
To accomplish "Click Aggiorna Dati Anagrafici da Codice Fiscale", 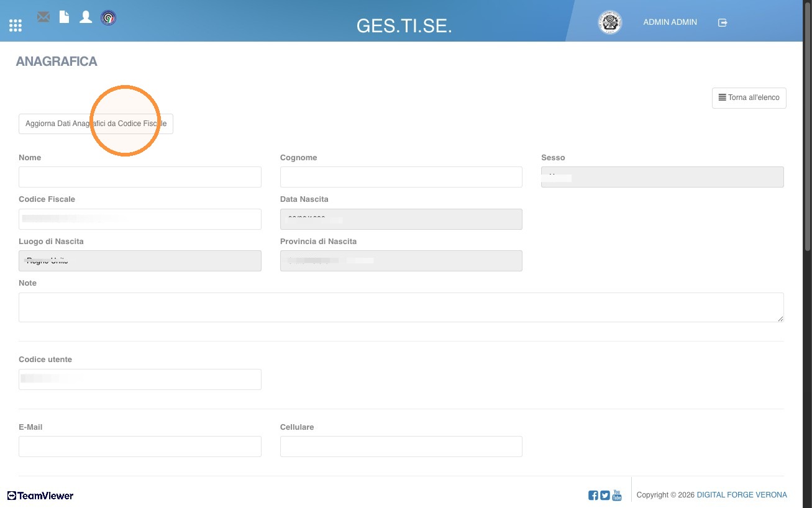I will (96, 124).
